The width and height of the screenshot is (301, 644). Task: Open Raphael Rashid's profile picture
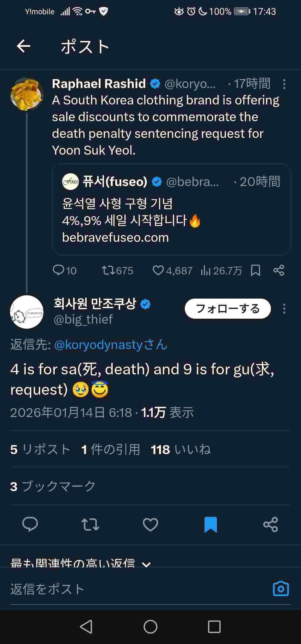click(27, 94)
